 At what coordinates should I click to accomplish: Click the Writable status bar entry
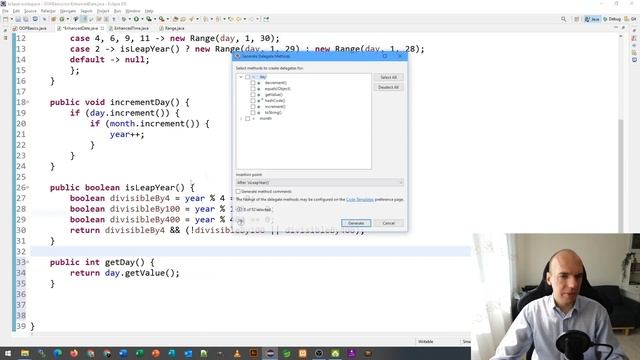coord(426,342)
